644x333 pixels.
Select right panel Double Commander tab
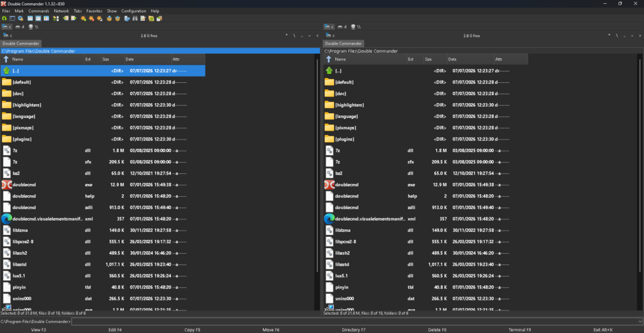(x=343, y=43)
